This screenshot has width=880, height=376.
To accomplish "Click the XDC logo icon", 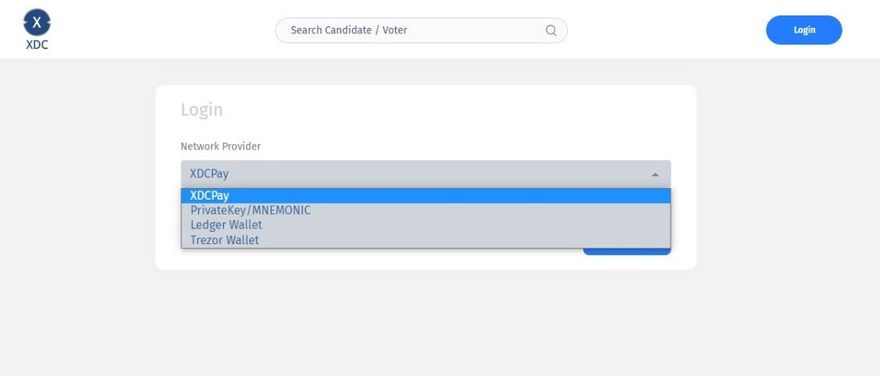I will [x=37, y=23].
